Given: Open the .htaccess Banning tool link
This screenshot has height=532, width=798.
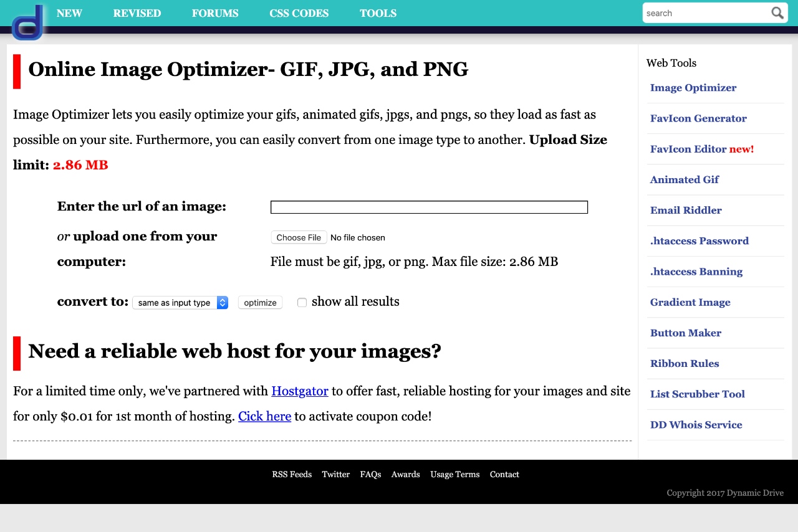Looking at the screenshot, I should point(696,272).
